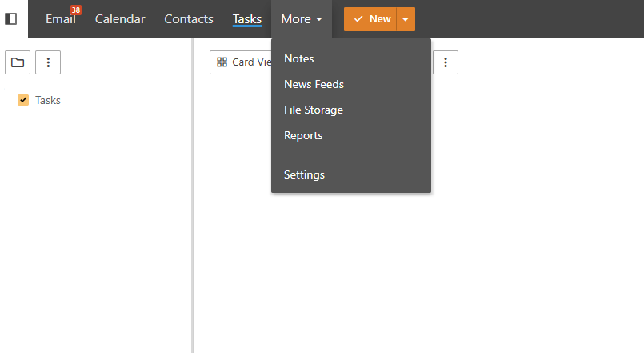The width and height of the screenshot is (644, 353).
Task: Select the Tasks tab in navigation bar
Action: [x=247, y=19]
